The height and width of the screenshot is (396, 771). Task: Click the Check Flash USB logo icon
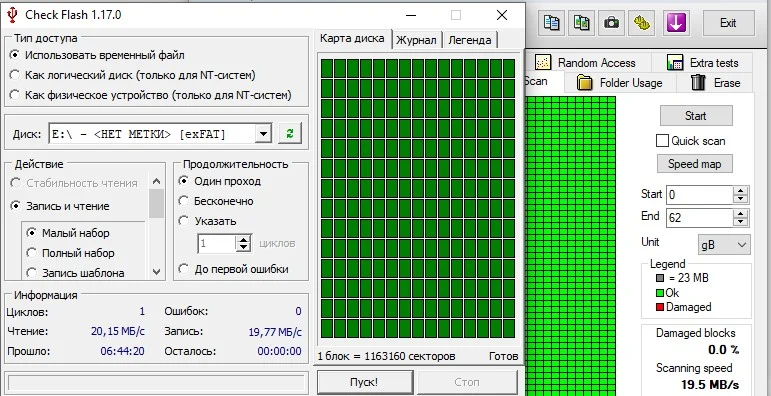tap(13, 15)
